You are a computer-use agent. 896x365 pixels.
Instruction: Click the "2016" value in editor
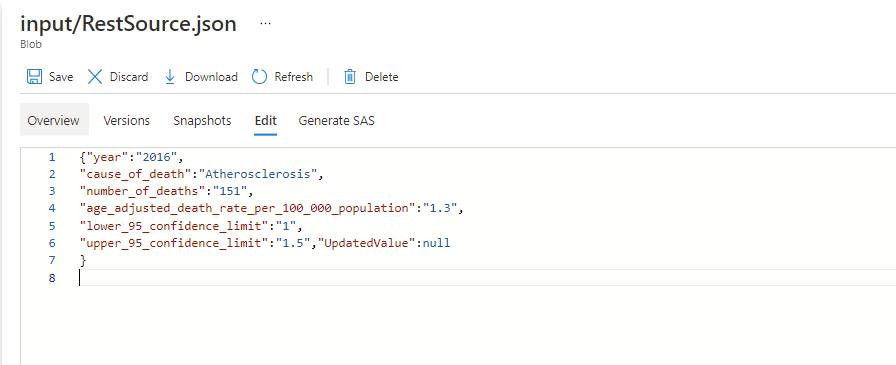coord(157,157)
